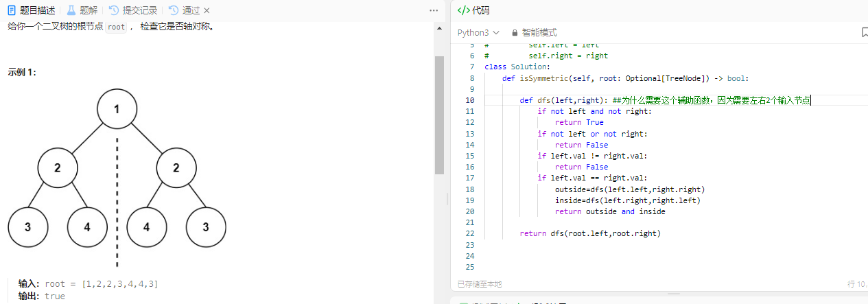868x304 pixels.
Task: Click the scroll-up arrow of description panel
Action: pos(439,27)
